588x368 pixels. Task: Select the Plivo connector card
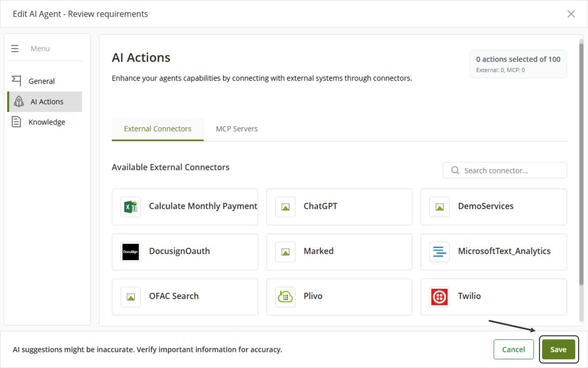pos(339,297)
